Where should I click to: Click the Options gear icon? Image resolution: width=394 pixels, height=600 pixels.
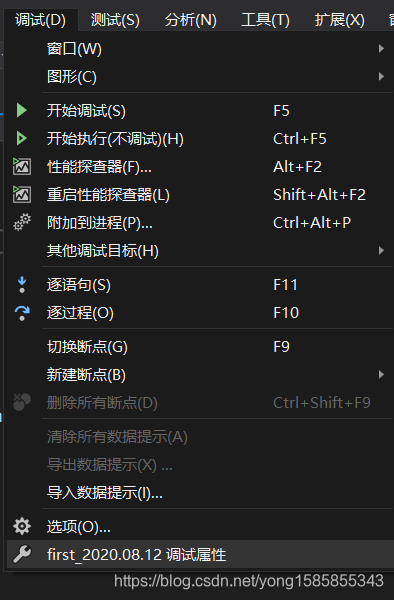pos(22,527)
